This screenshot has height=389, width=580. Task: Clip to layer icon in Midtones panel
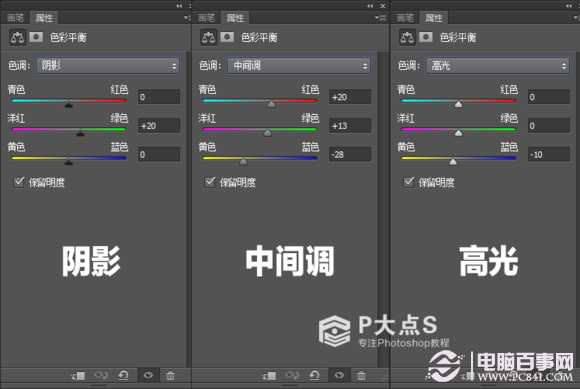tap(269, 376)
